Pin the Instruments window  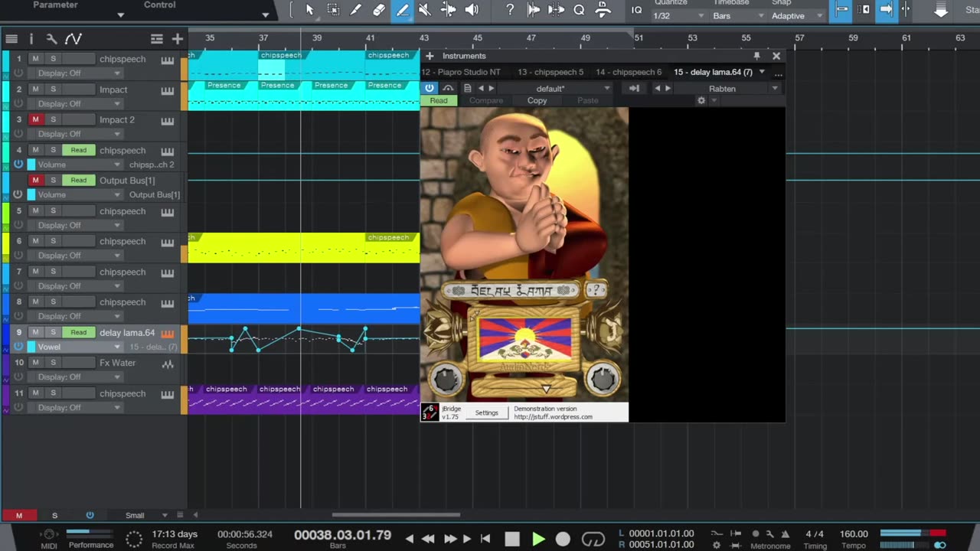(x=756, y=56)
